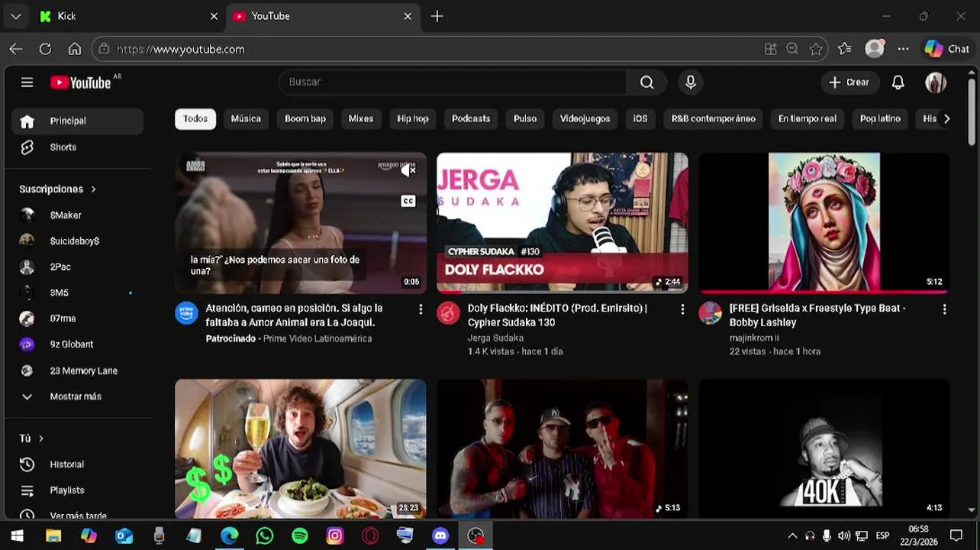Select the Pop latino filter chip
Image resolution: width=980 pixels, height=550 pixels.
click(880, 119)
